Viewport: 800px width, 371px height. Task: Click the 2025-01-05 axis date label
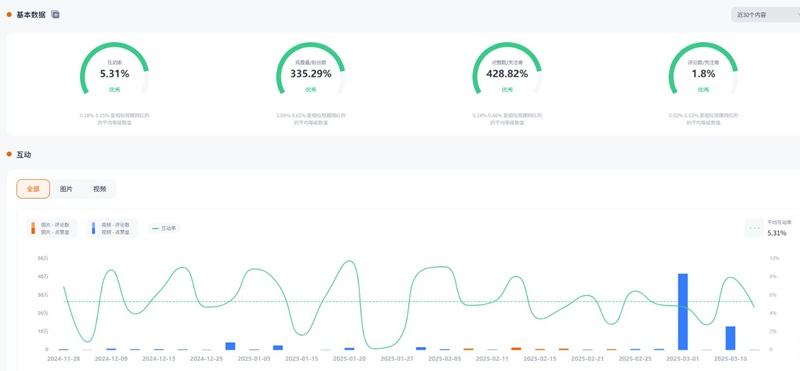(x=254, y=359)
